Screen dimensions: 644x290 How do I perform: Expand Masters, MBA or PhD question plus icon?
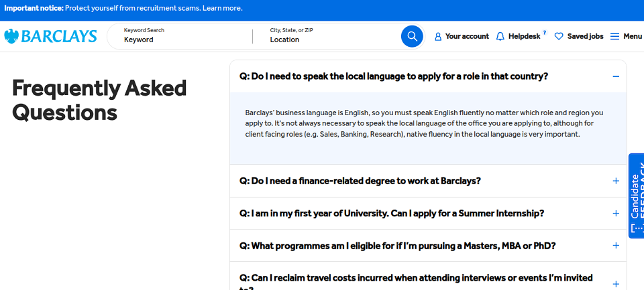tap(616, 245)
